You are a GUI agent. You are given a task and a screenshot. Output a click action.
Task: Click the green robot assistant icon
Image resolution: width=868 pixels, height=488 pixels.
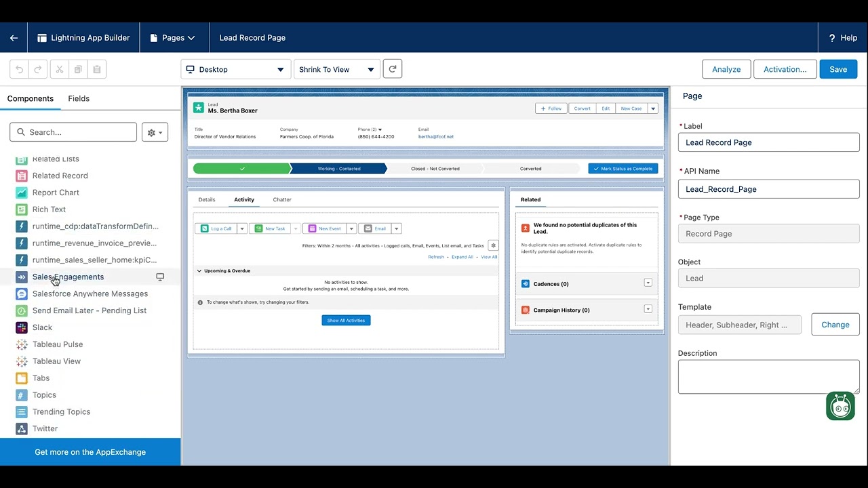coord(840,406)
